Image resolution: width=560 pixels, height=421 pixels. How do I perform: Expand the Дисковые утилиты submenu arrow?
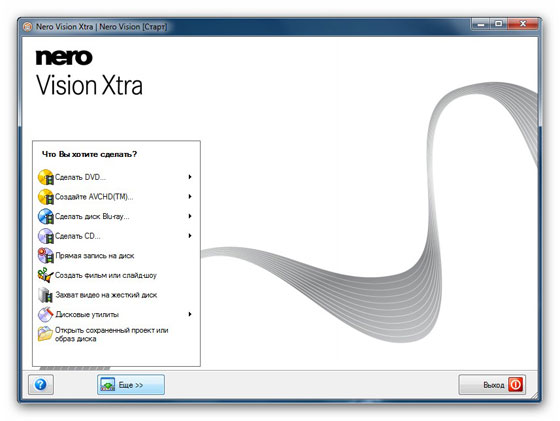click(190, 314)
